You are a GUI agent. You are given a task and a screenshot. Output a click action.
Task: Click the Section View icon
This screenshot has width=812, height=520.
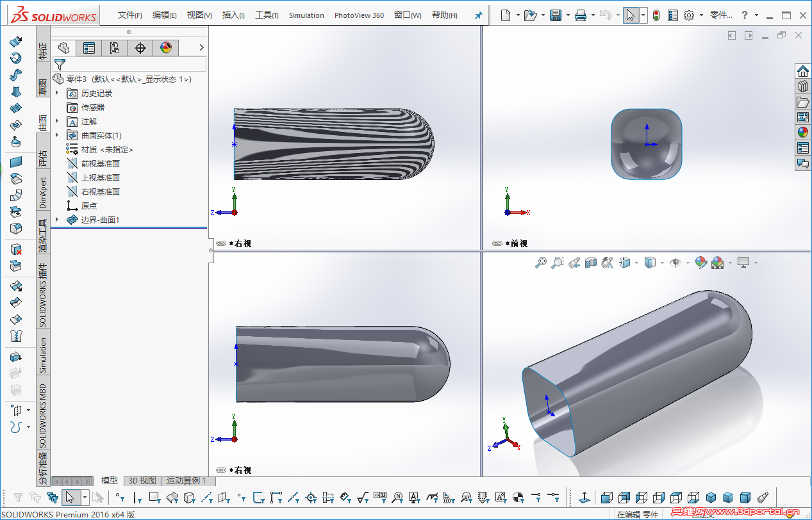pyautogui.click(x=591, y=262)
